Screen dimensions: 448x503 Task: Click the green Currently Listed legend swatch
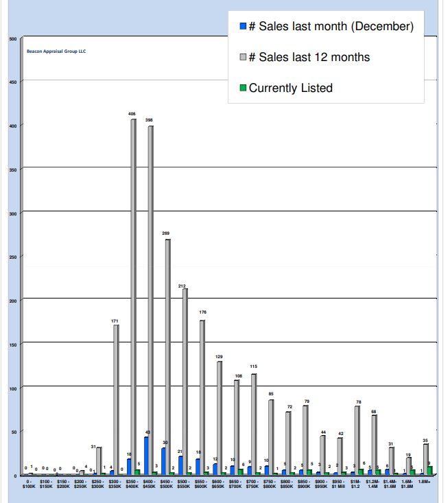(242, 89)
